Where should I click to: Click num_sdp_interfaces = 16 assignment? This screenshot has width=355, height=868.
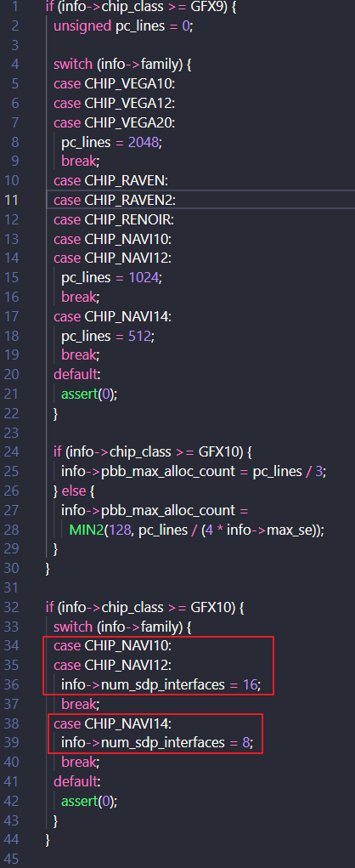point(161,684)
